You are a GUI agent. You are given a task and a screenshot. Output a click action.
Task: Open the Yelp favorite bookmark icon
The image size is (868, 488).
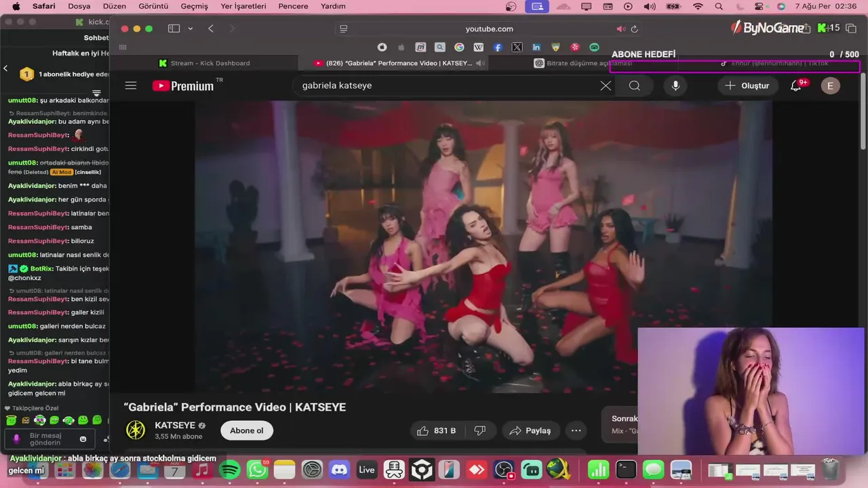coord(575,47)
